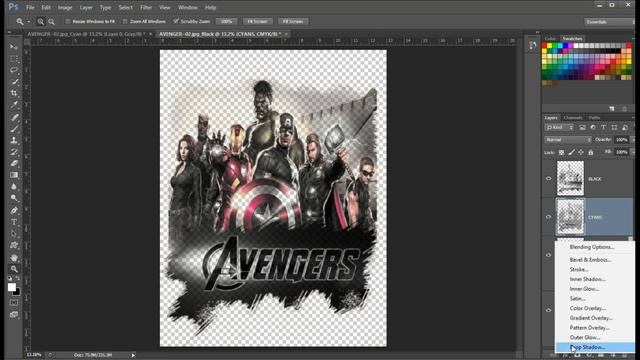This screenshot has width=640, height=360.
Task: Select the Hand tool
Action: [14, 258]
